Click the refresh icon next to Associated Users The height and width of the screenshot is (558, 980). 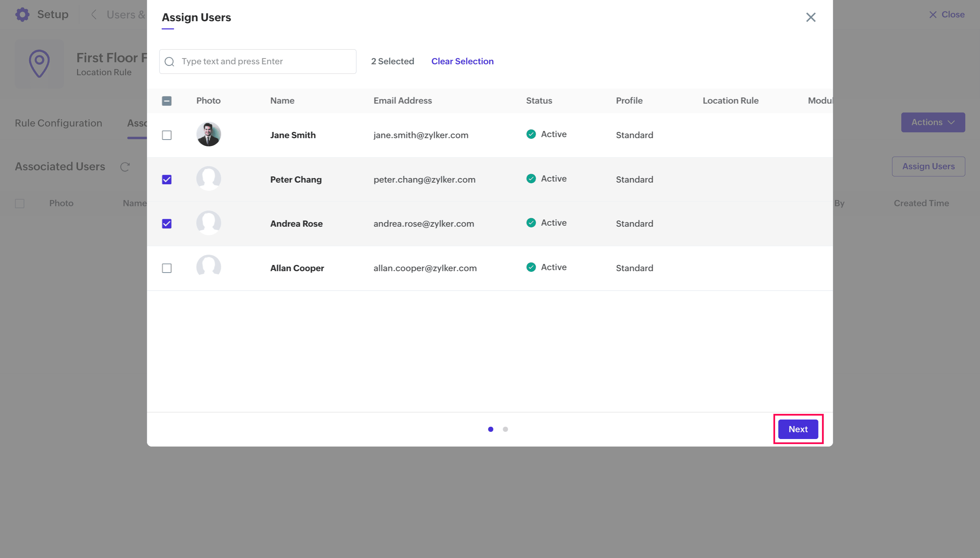click(125, 167)
